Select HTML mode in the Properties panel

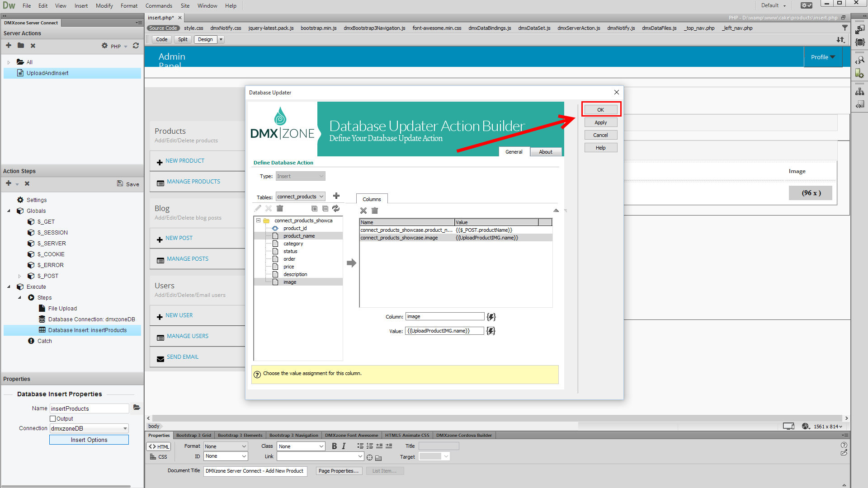159,446
